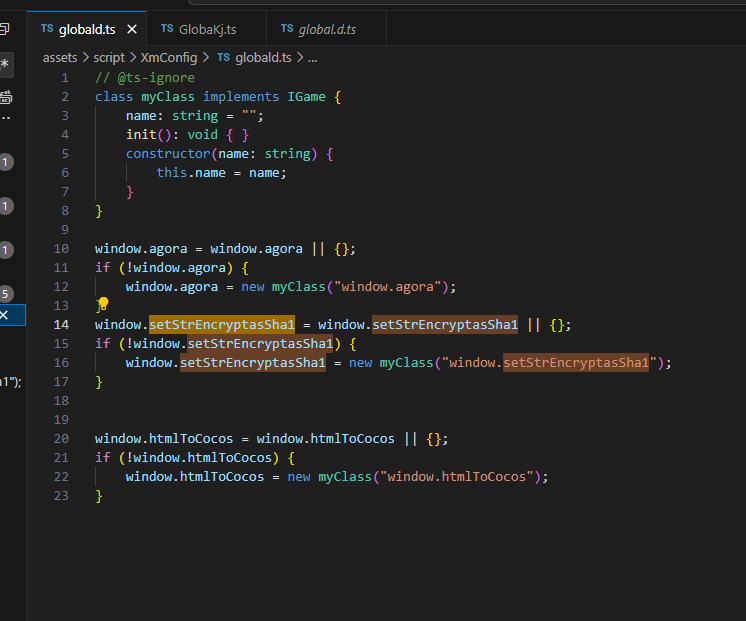
Task: Click the constructor keyword
Action: (168, 154)
